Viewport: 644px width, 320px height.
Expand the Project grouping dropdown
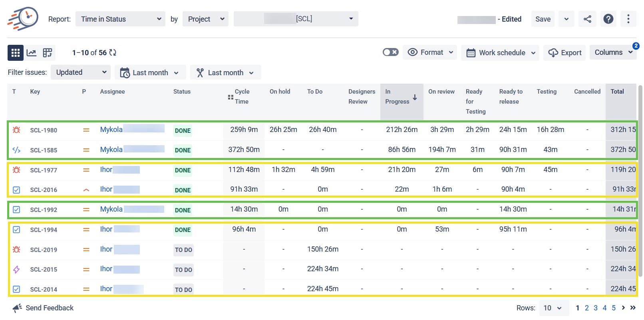205,19
